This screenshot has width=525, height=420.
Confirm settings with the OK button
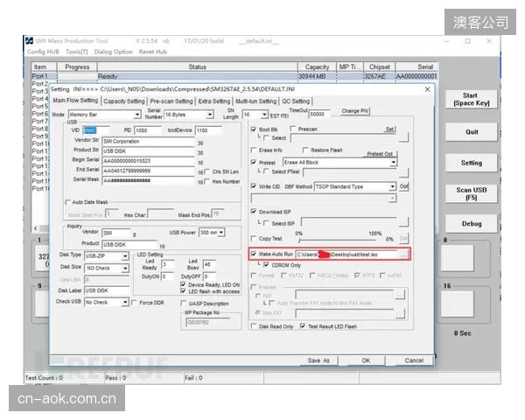point(366,360)
